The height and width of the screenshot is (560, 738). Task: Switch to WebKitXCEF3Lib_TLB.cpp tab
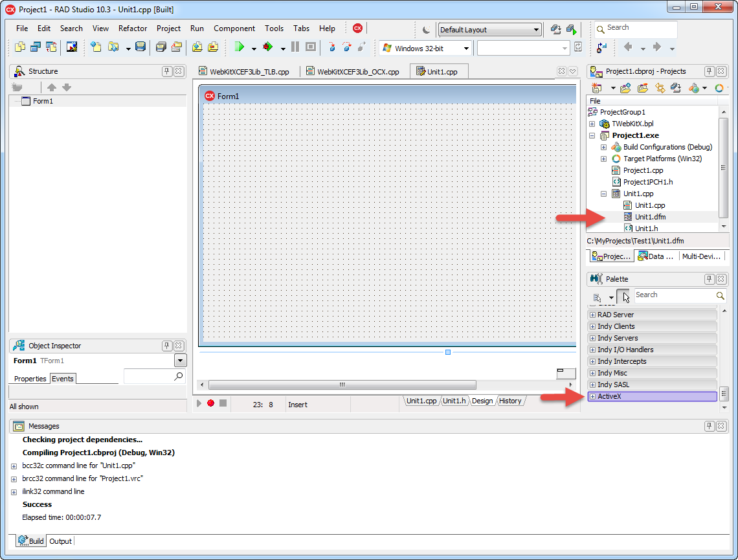pos(244,71)
